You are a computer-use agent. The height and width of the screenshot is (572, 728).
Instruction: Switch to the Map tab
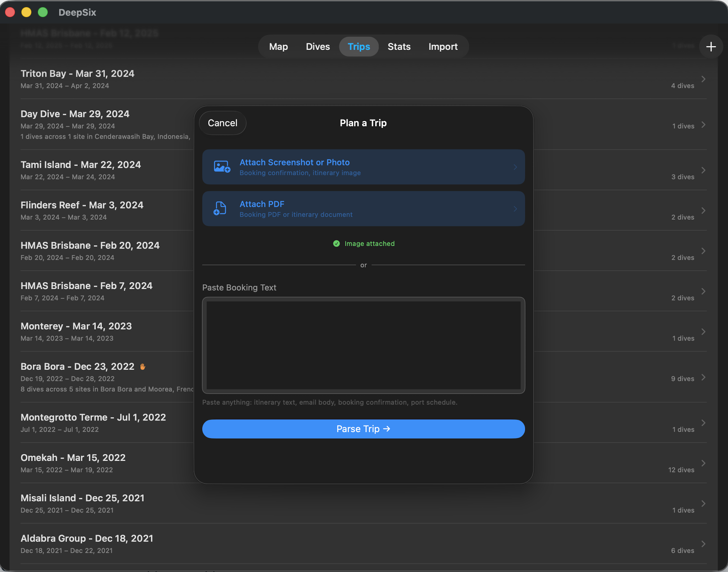[x=278, y=47]
